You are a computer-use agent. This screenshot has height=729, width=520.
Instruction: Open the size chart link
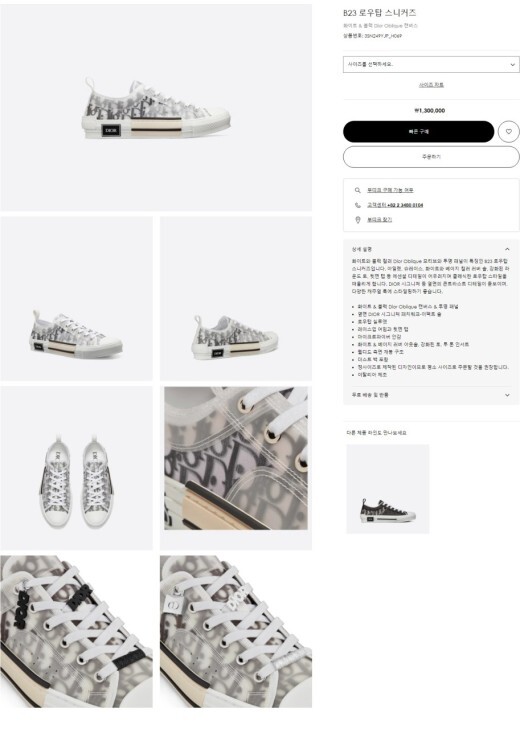click(431, 85)
